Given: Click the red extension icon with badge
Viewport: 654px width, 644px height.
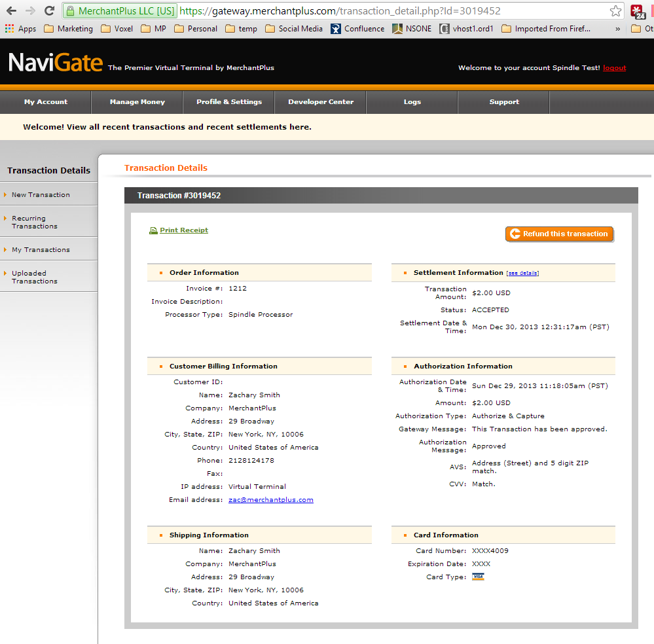Looking at the screenshot, I should click(638, 12).
